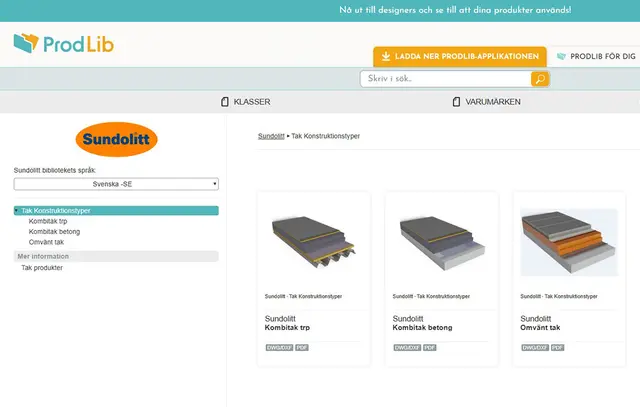Click the ProdLib logo
The image size is (640, 407).
(x=64, y=43)
